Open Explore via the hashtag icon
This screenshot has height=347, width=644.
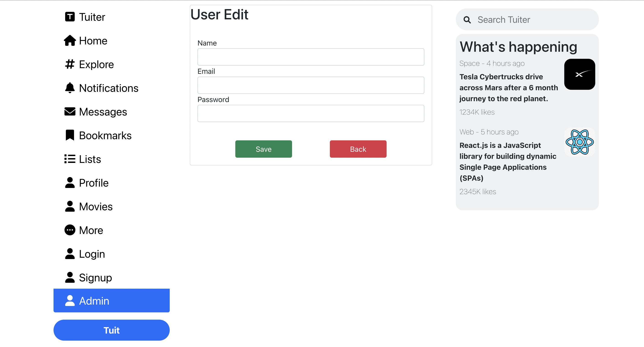point(70,64)
